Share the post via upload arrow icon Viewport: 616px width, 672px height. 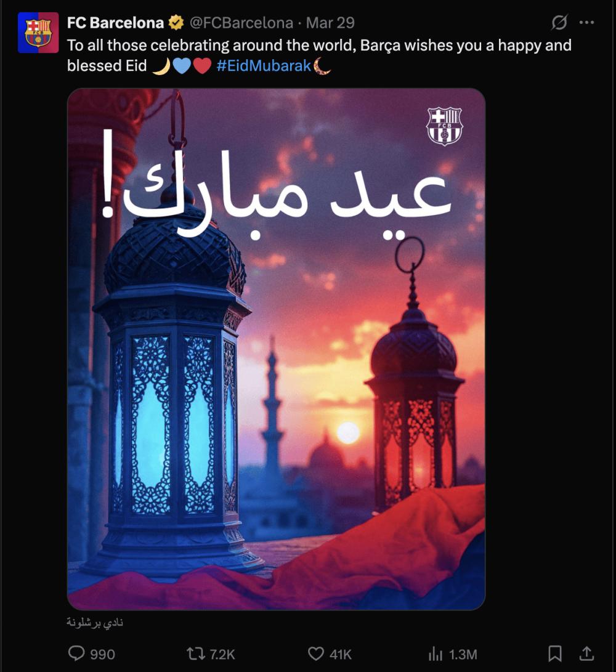point(586,654)
